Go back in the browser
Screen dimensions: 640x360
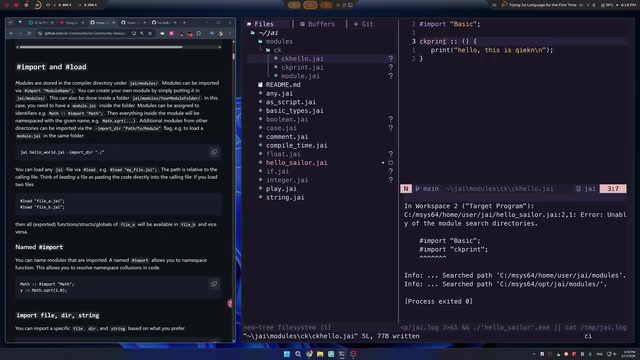(x=11, y=33)
